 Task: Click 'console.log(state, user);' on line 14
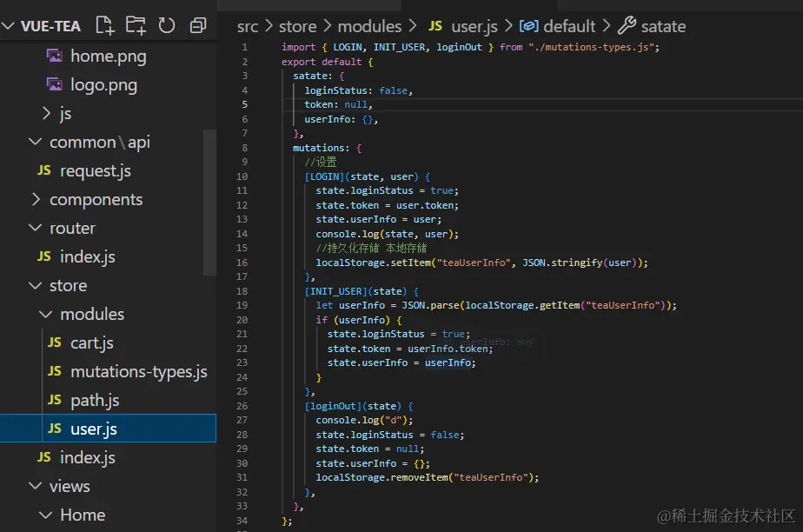pos(388,234)
